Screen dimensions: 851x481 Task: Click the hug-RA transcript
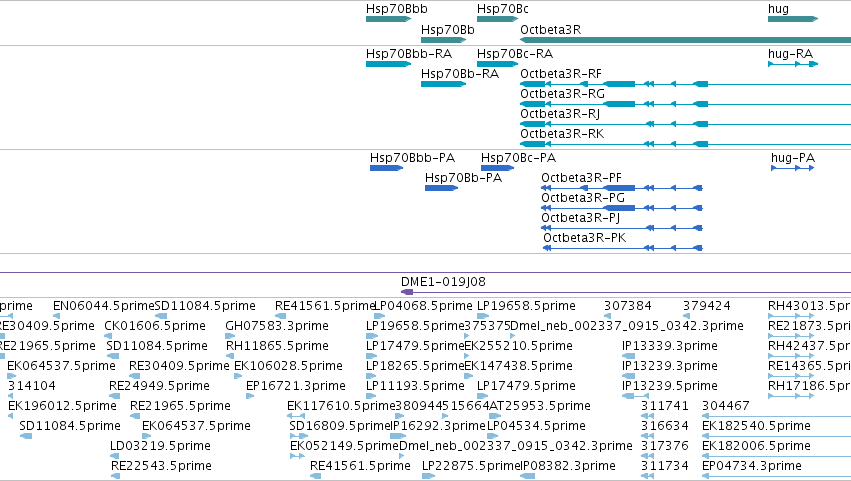pyautogui.click(x=793, y=64)
